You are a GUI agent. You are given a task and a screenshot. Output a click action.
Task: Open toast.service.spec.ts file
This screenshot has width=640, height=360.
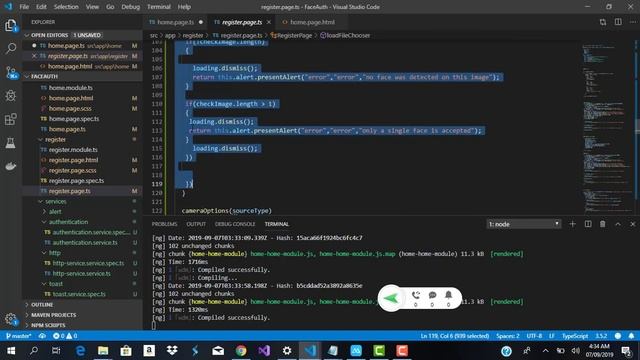tap(79, 294)
